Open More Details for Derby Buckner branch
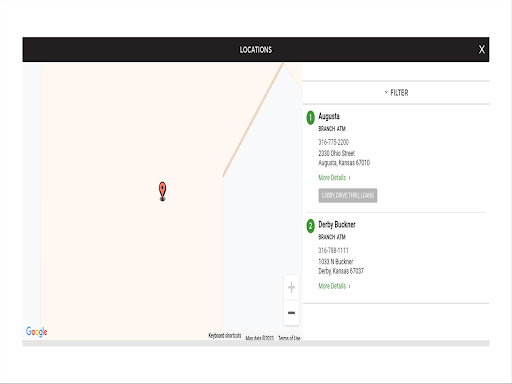This screenshot has width=512, height=384. (x=334, y=286)
